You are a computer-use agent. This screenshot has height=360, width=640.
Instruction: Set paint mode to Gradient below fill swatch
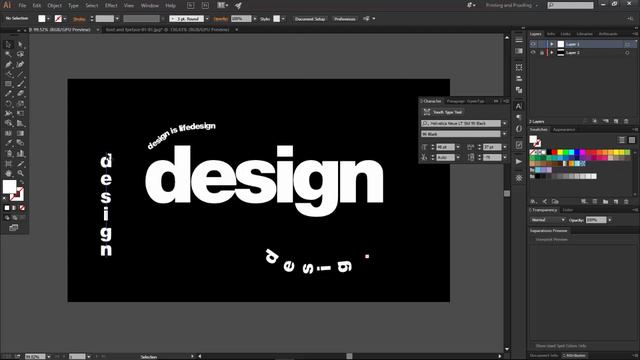coord(14,208)
